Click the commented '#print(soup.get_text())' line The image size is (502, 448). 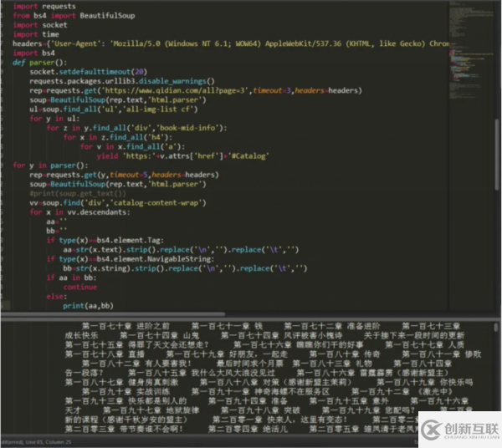coord(78,193)
